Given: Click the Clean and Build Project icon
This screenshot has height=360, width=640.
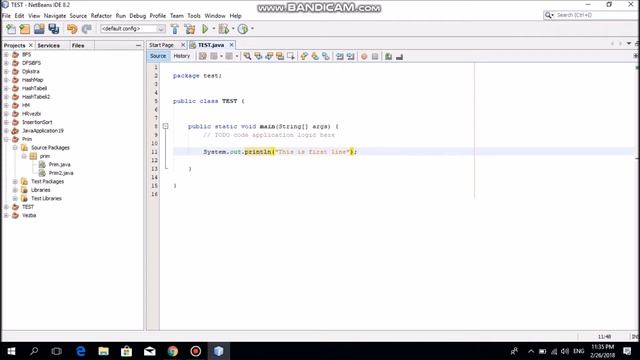Looking at the screenshot, I should coord(190,29).
